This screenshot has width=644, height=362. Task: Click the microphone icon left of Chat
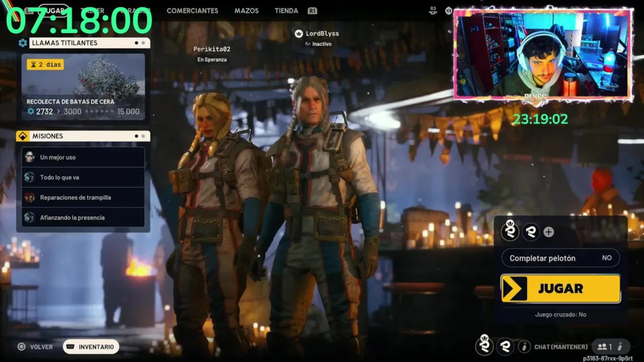pyautogui.click(x=524, y=346)
